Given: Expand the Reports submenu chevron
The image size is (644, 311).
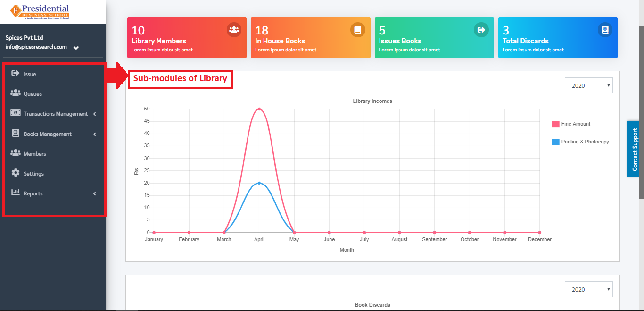Looking at the screenshot, I should 94,193.
